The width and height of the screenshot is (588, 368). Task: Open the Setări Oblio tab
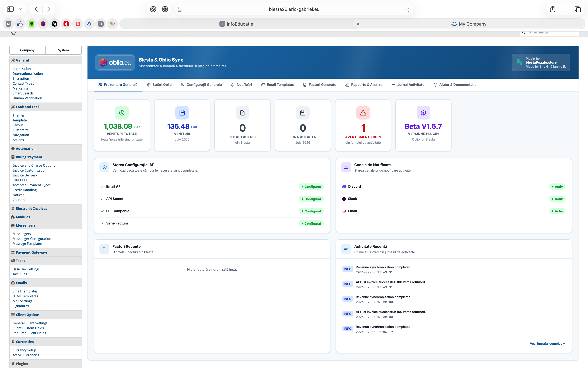coord(159,85)
